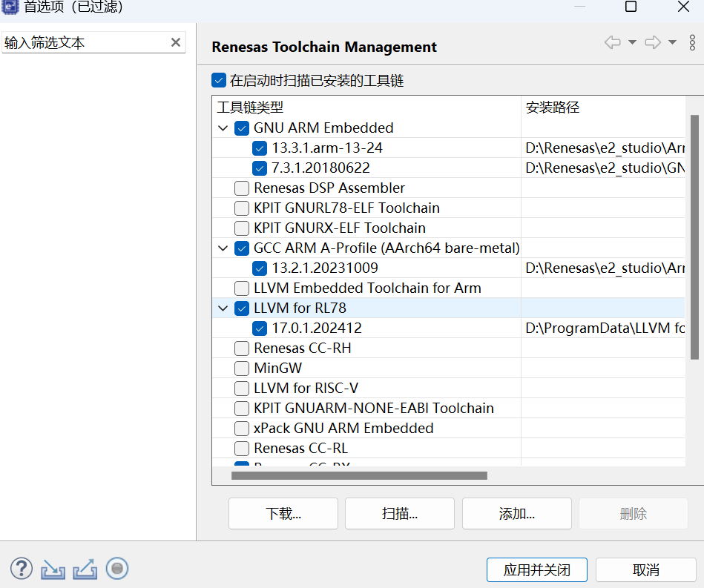This screenshot has height=588, width=704.
Task: Select the LLVM for RL78 label
Action: (300, 308)
